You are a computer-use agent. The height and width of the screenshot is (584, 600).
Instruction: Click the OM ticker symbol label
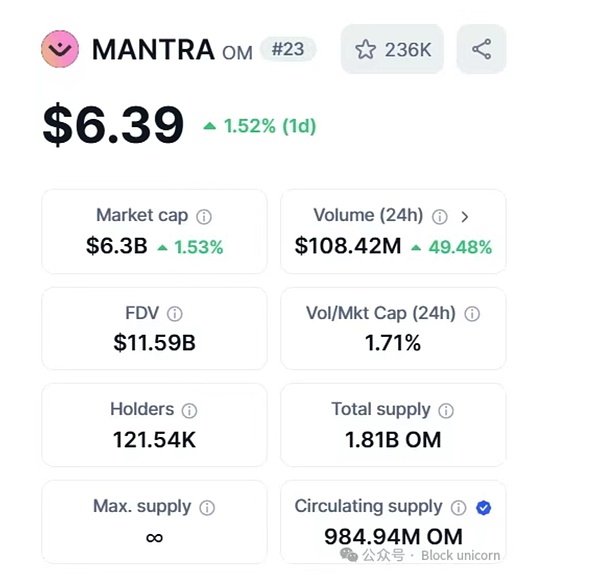pos(237,52)
